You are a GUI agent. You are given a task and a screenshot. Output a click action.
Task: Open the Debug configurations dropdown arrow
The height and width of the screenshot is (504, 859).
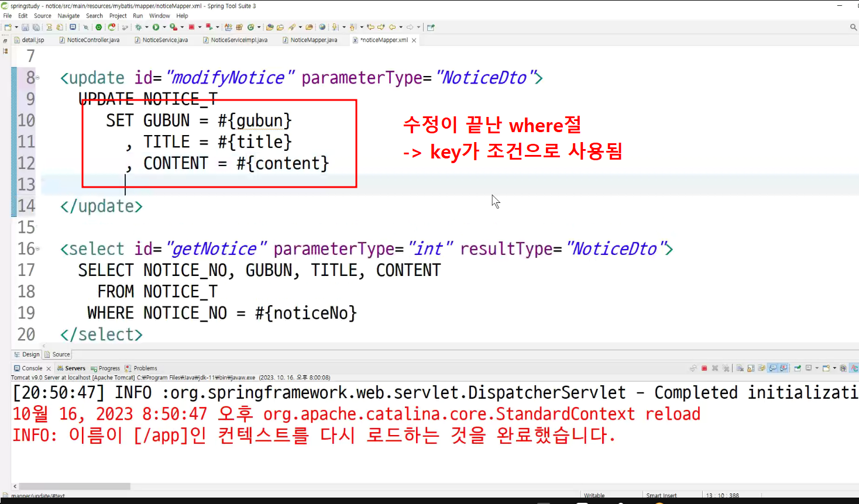tap(147, 27)
